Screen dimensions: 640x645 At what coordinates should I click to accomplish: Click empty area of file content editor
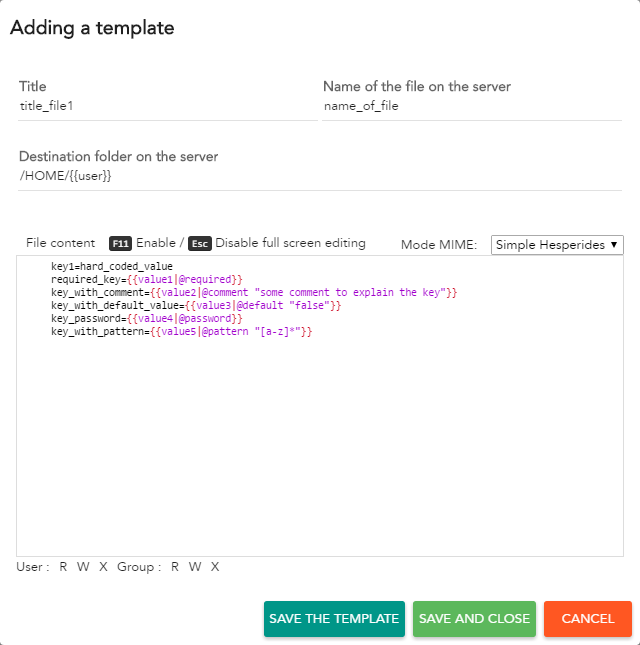pos(320,446)
